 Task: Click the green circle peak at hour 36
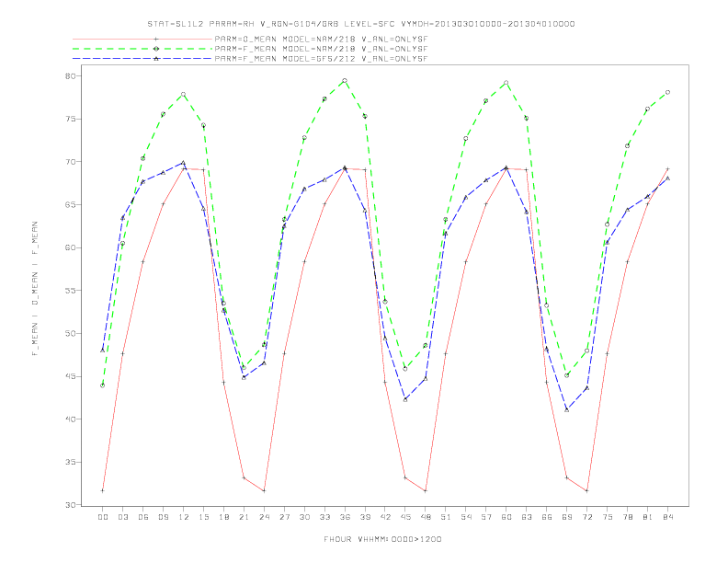[x=345, y=81]
